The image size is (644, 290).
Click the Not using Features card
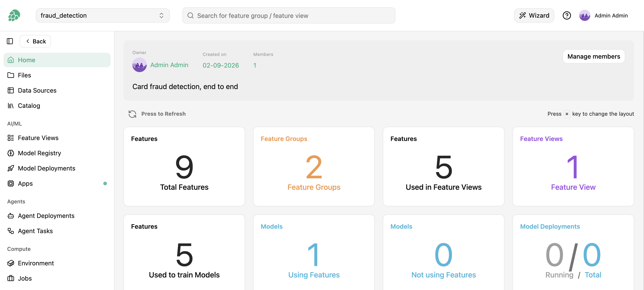point(443,252)
